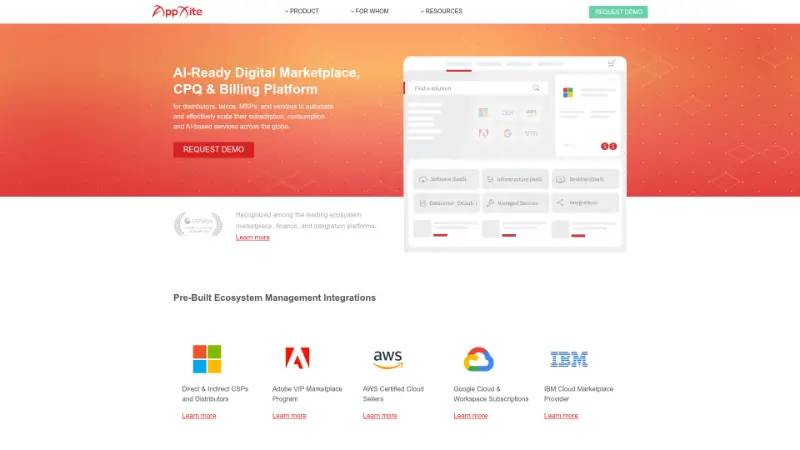
Task: Click the Learn more link under recognition text
Action: [x=253, y=237]
